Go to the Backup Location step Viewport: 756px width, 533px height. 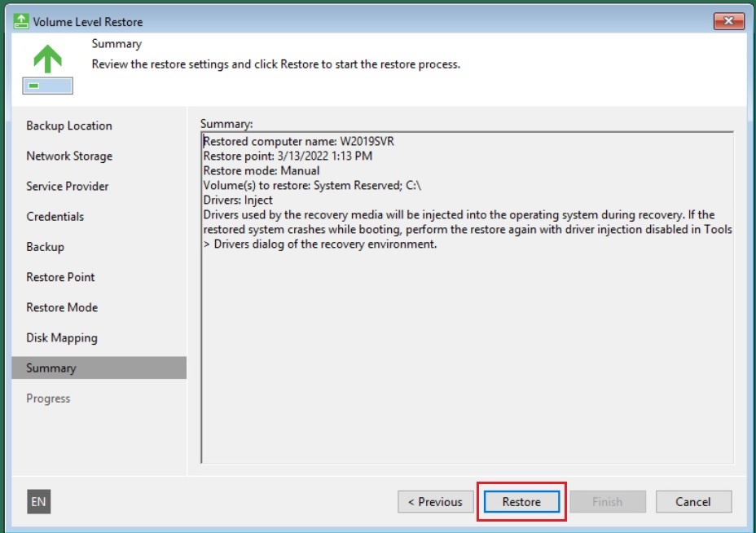pyautogui.click(x=69, y=126)
